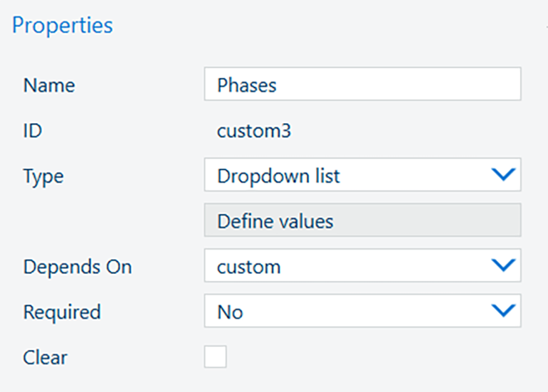Enable the Clear checkbox
The height and width of the screenshot is (392, 548).
[216, 356]
